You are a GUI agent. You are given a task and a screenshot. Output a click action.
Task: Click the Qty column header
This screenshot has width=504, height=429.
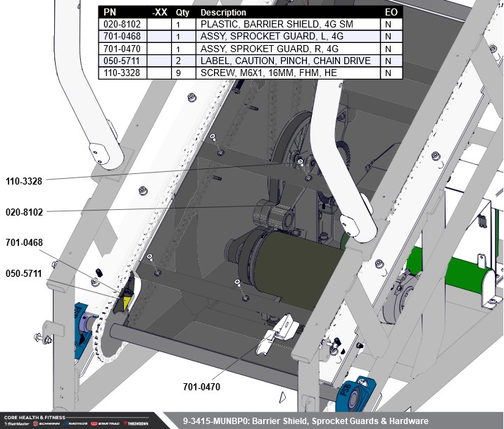coord(182,13)
